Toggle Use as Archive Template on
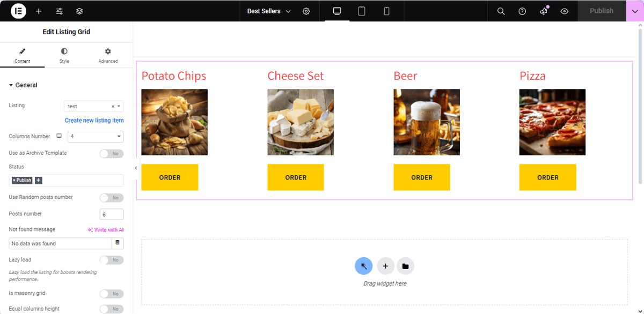Image resolution: width=644 pixels, height=314 pixels. (x=112, y=153)
